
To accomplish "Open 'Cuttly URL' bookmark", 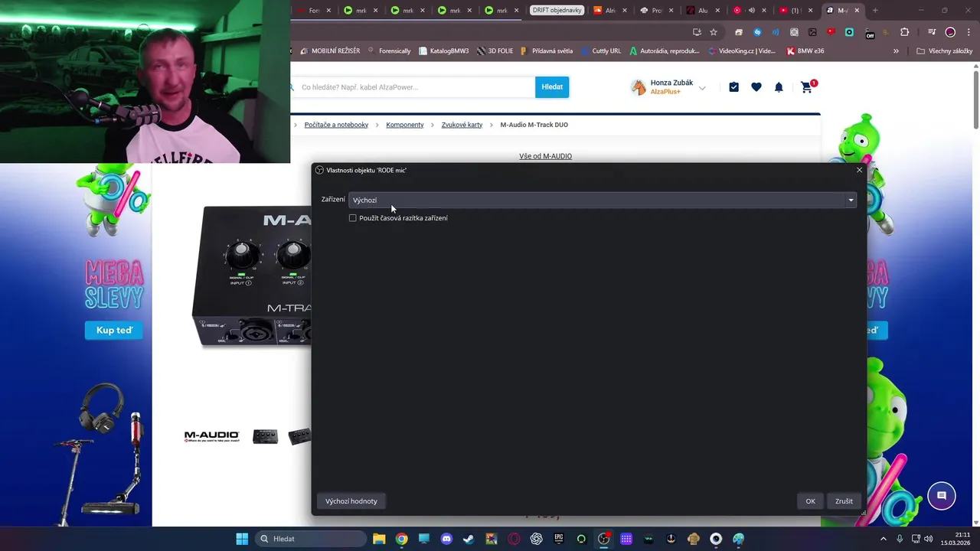I will point(601,51).
